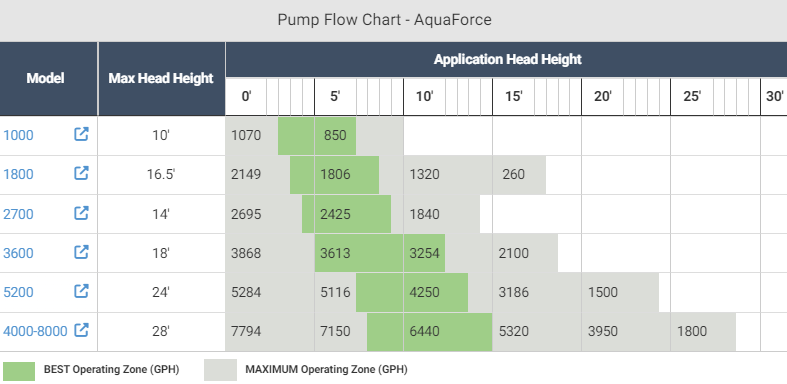Click the 2149 flow value cell
The width and height of the screenshot is (787, 384).
click(246, 175)
